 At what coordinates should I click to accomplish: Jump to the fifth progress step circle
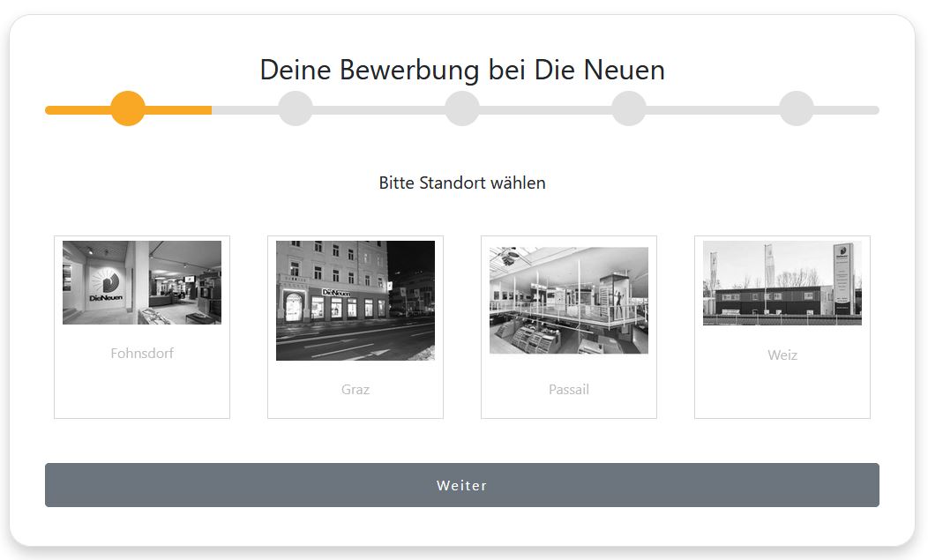(x=797, y=108)
